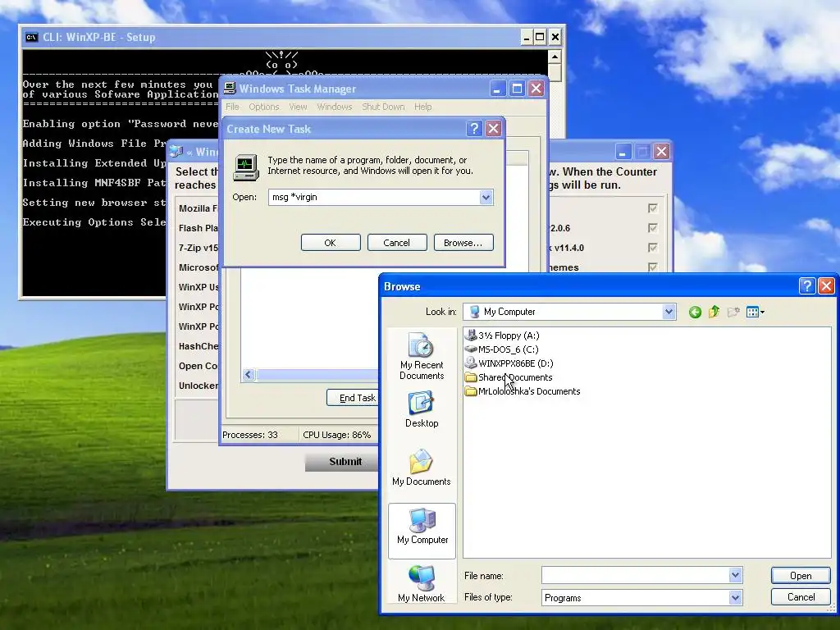The image size is (840, 630).
Task: Click 'Mozilla F' row in the installer list
Action: tap(198, 208)
